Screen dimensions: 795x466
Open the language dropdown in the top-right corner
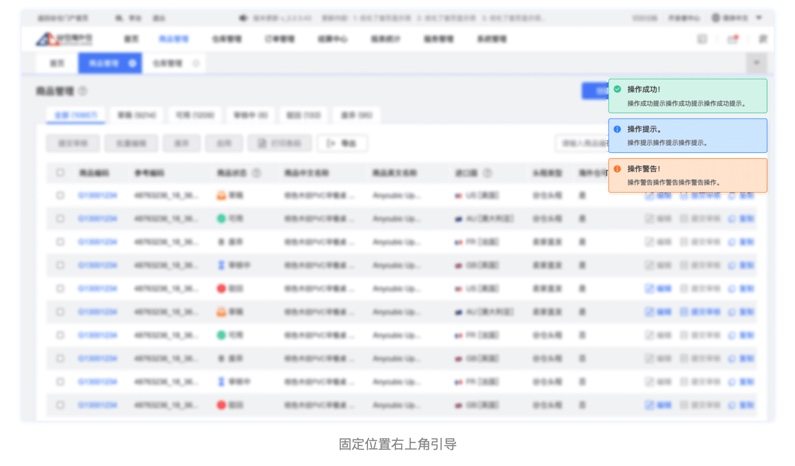coord(738,18)
